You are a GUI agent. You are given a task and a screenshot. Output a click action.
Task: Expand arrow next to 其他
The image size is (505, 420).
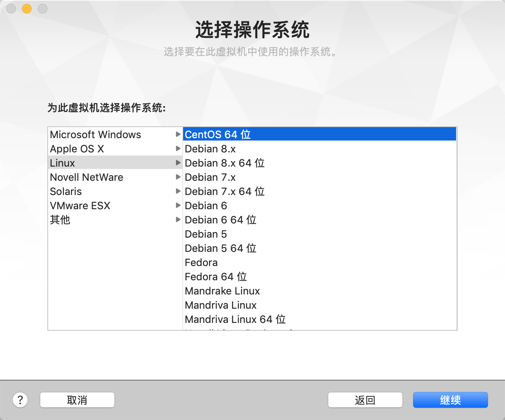(x=178, y=220)
